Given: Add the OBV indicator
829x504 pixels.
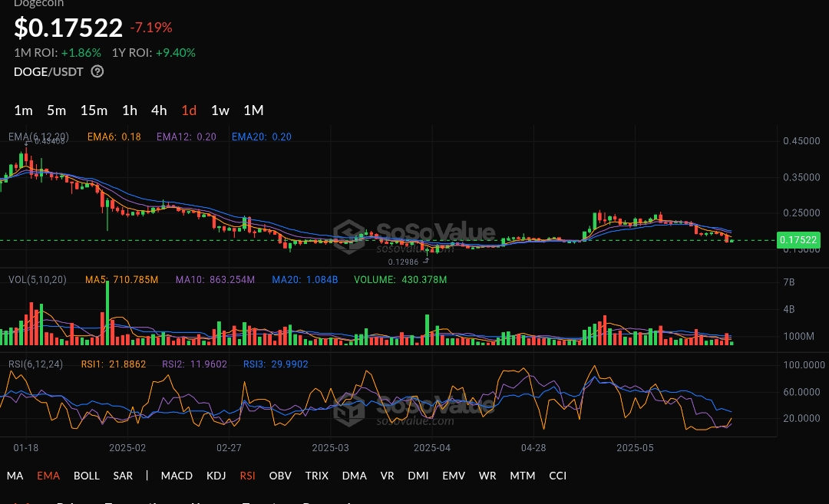Looking at the screenshot, I should coord(280,476).
